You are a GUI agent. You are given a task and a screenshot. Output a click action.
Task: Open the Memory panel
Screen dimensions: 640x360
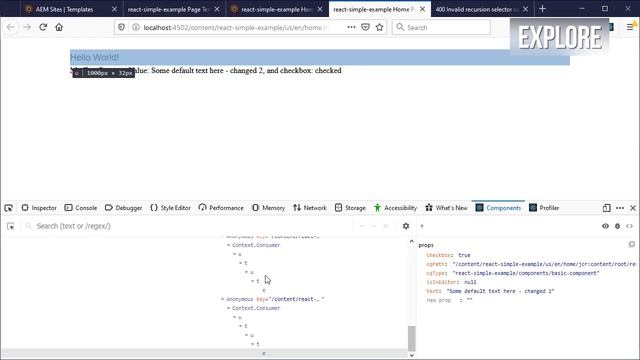click(269, 208)
